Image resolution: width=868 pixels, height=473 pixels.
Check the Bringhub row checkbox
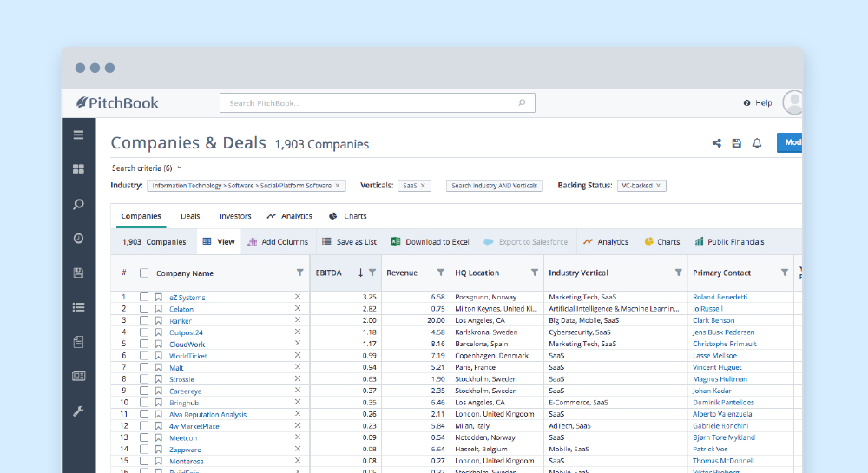click(x=144, y=403)
